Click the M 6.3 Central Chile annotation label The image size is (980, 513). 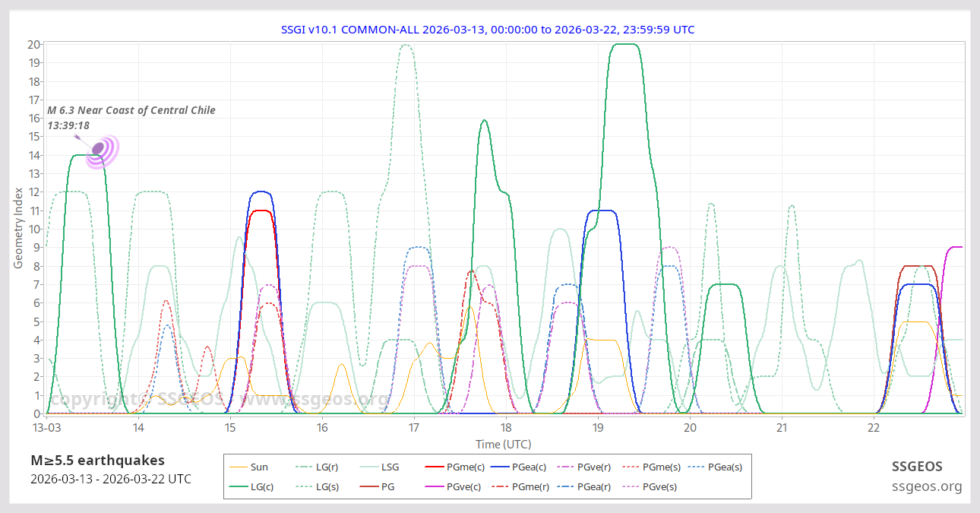coord(131,111)
